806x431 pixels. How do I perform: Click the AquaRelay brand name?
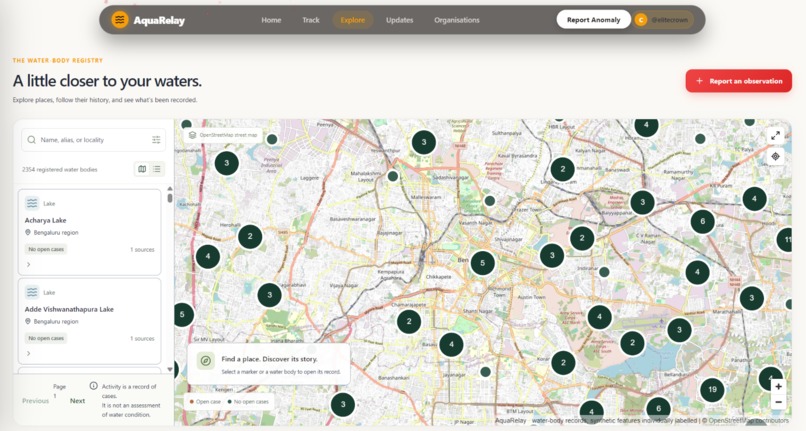pos(159,21)
